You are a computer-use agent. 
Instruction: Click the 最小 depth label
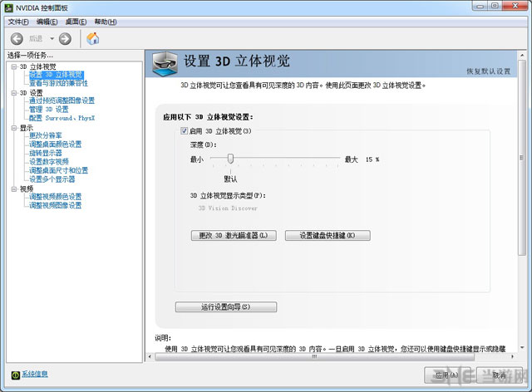[197, 159]
